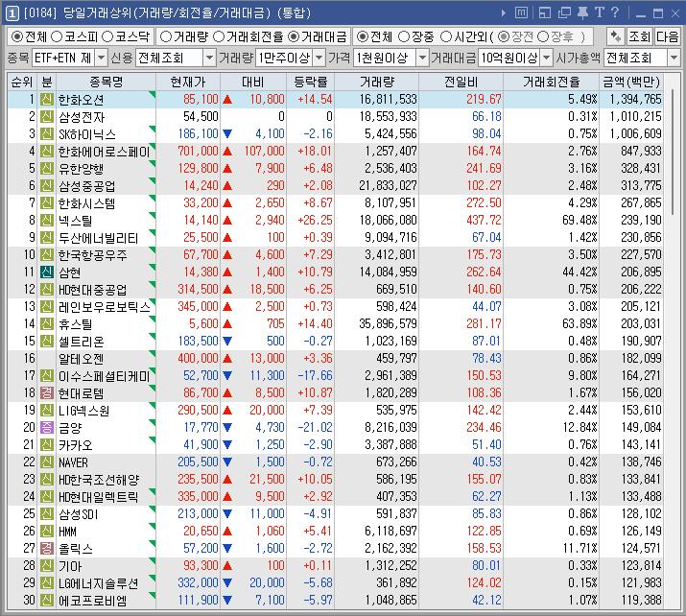Click 알테오젠 current price 400,000
Screen dimensions: 686x616
(198, 358)
